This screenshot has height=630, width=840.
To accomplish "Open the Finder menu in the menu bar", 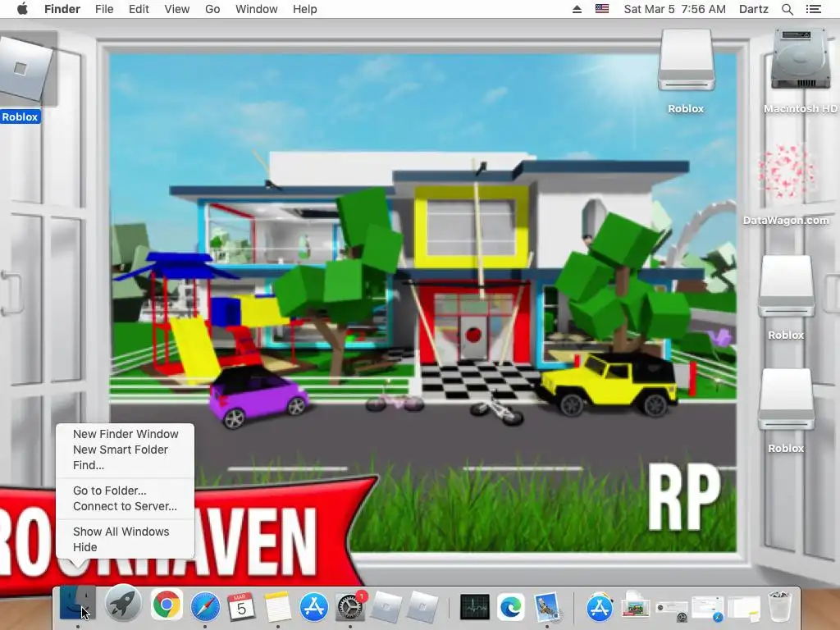I will coord(62,9).
